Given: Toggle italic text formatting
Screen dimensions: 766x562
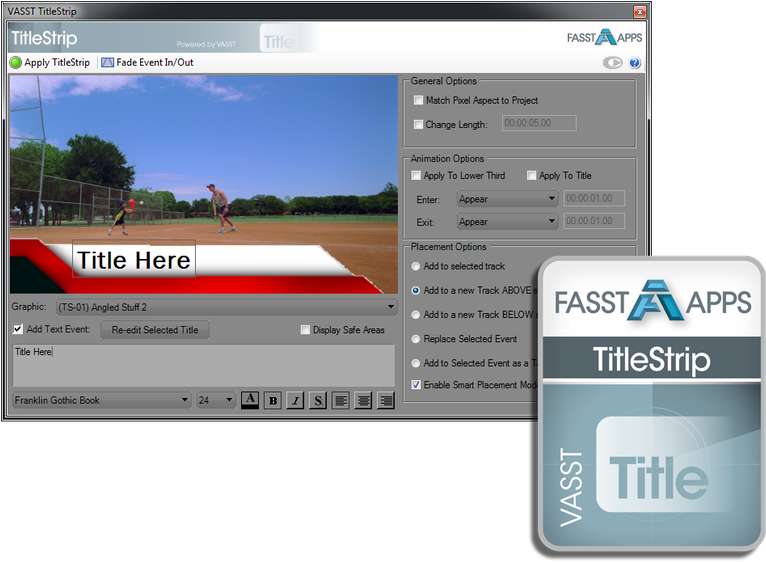Looking at the screenshot, I should coord(295,400).
